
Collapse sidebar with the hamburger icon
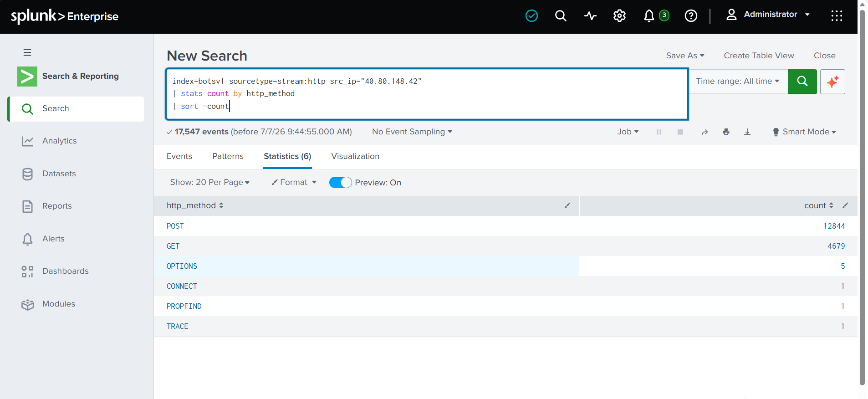[x=27, y=52]
